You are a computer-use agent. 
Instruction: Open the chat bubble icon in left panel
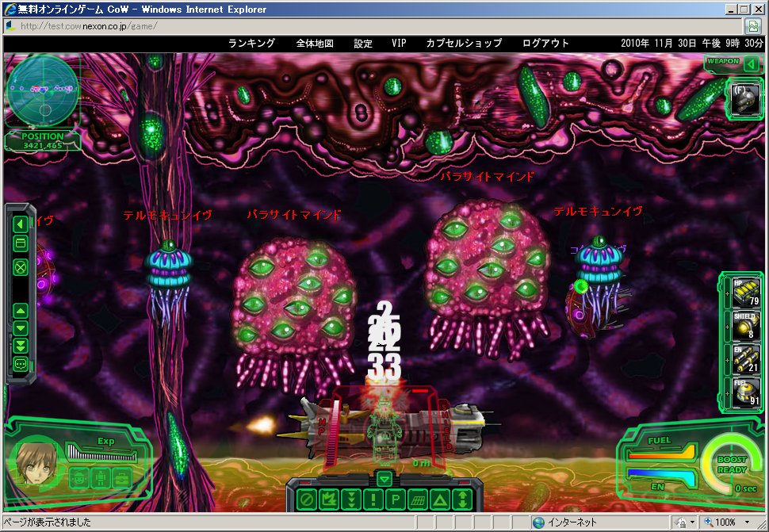[20, 364]
